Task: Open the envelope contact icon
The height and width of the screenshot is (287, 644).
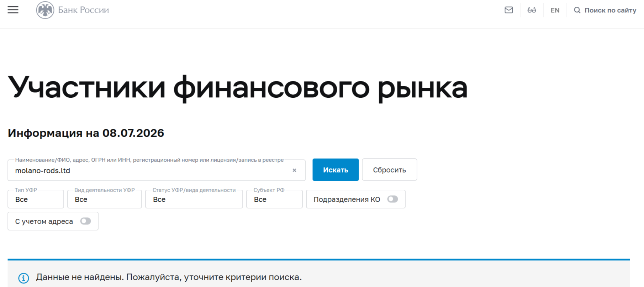Action: (509, 10)
